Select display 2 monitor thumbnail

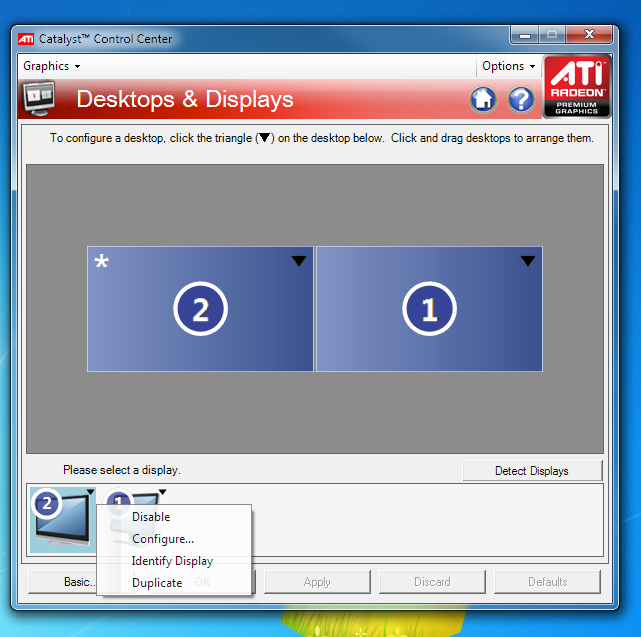pos(63,519)
